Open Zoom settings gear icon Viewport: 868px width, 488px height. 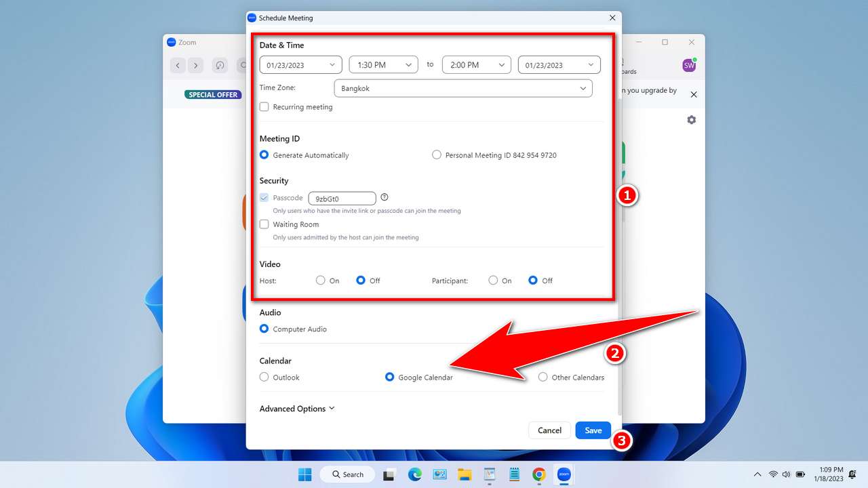[691, 120]
